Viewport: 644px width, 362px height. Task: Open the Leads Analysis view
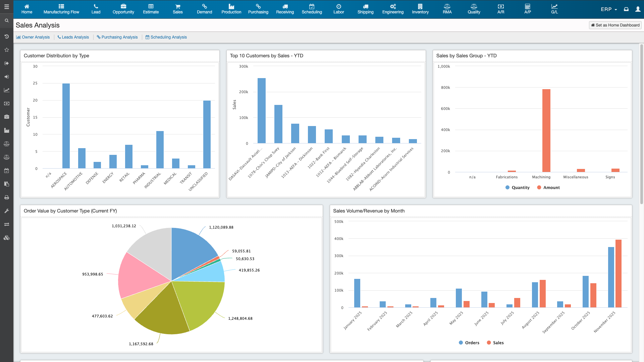73,37
